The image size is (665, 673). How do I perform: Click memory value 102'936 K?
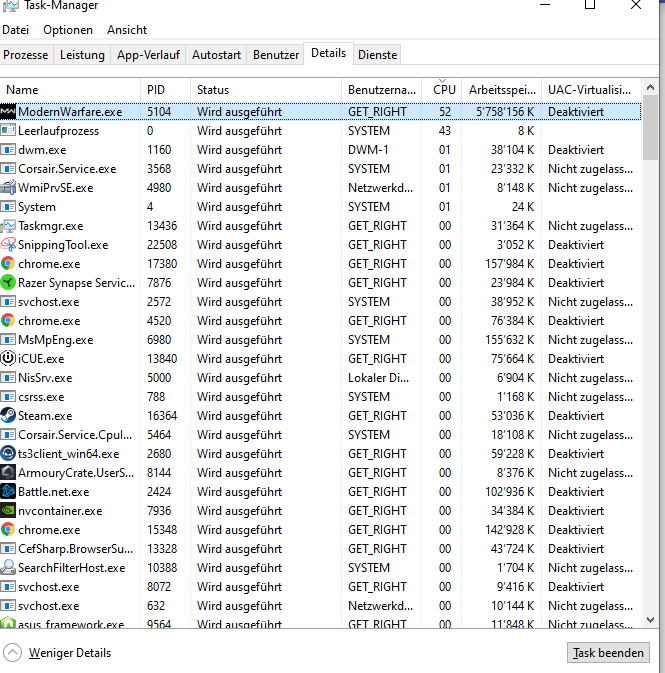tap(510, 491)
